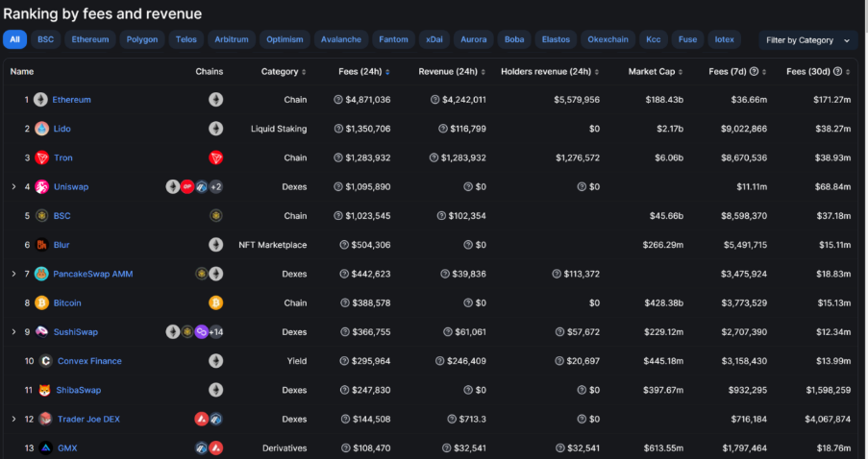Click the SushiSwap logo icon
Image resolution: width=868 pixels, height=459 pixels.
pos(41,332)
